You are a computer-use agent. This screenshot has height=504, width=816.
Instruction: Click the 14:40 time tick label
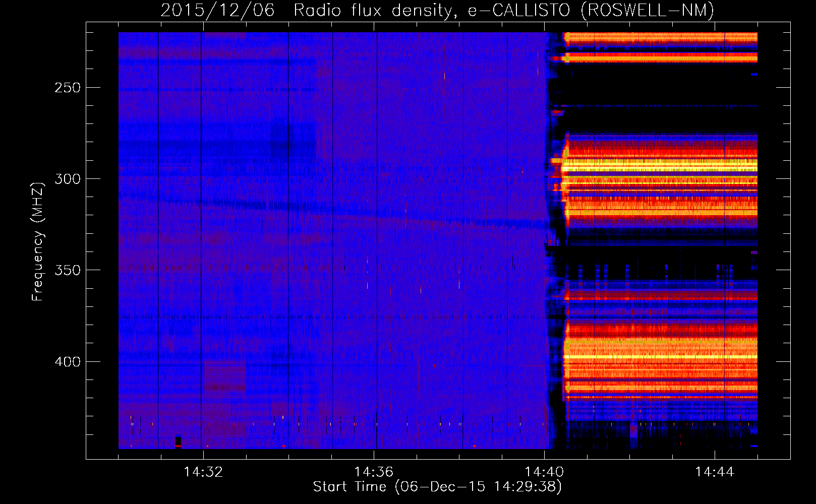pyautogui.click(x=544, y=472)
